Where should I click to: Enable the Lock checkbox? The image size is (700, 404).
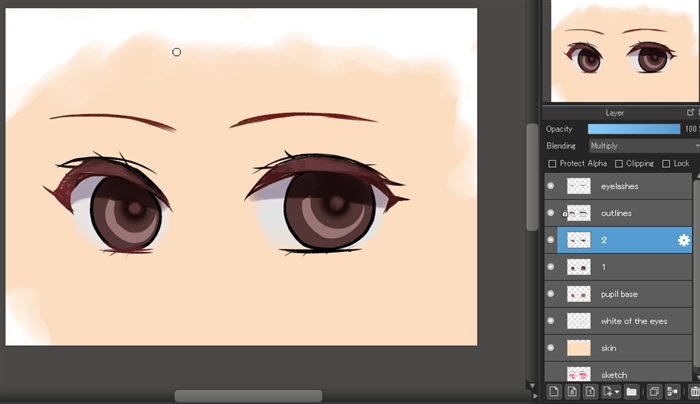[666, 164]
